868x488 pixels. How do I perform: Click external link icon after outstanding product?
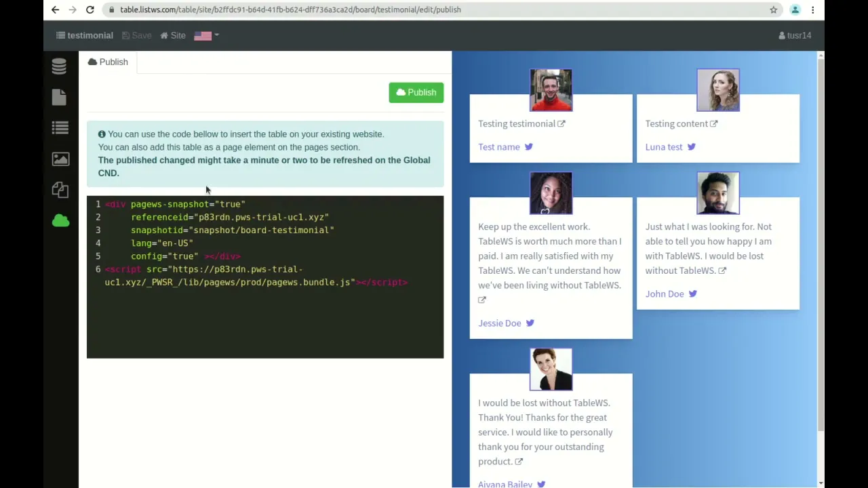click(x=519, y=462)
